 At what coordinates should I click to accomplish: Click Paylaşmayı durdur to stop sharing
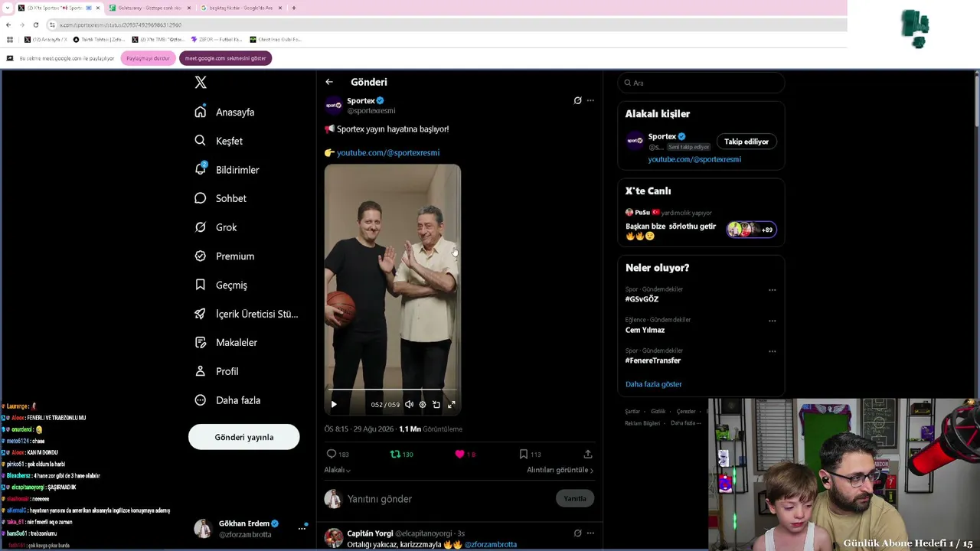click(x=148, y=58)
